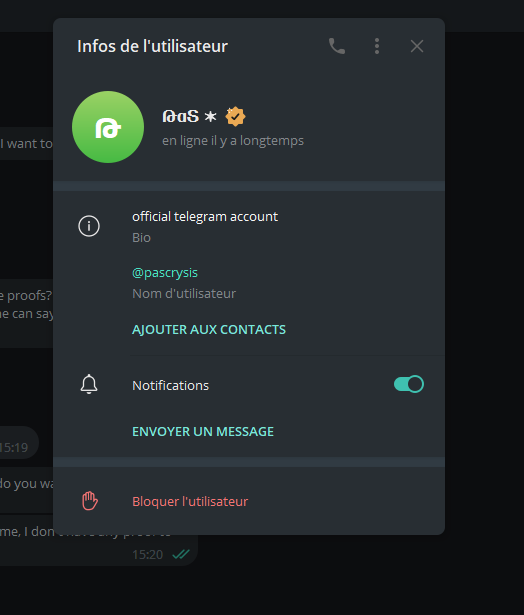Close the user info panel
The width and height of the screenshot is (524, 615).
tap(417, 46)
